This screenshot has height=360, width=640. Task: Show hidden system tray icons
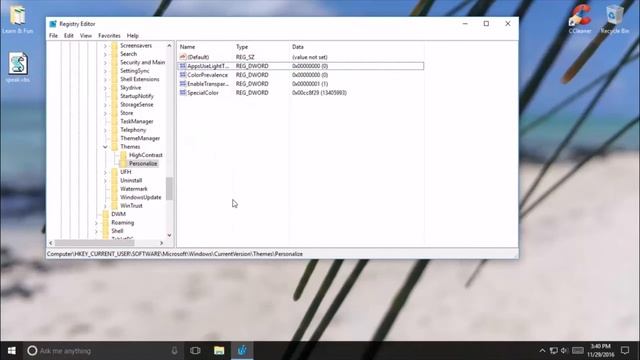542,351
